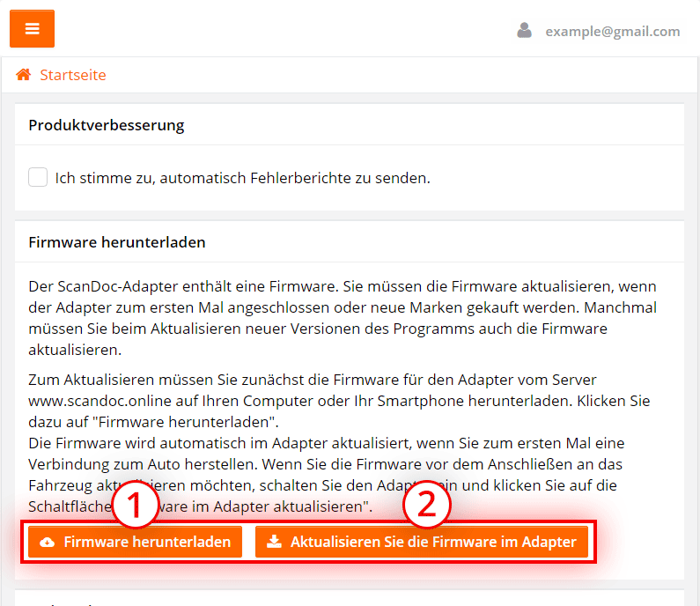Go to the Startseite breadcrumb link
Viewport: 700px width, 606px height.
pyautogui.click(x=73, y=75)
